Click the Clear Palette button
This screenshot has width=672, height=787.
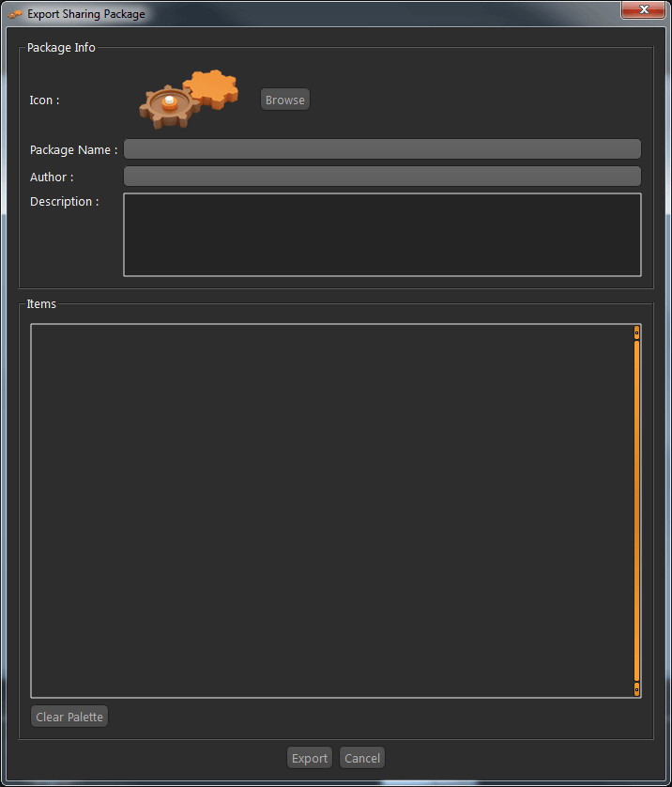[69, 717]
